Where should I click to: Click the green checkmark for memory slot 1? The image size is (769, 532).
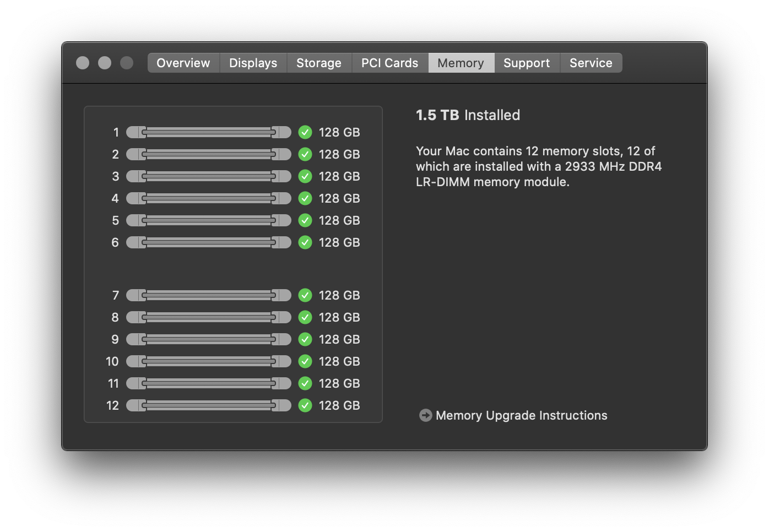click(305, 132)
